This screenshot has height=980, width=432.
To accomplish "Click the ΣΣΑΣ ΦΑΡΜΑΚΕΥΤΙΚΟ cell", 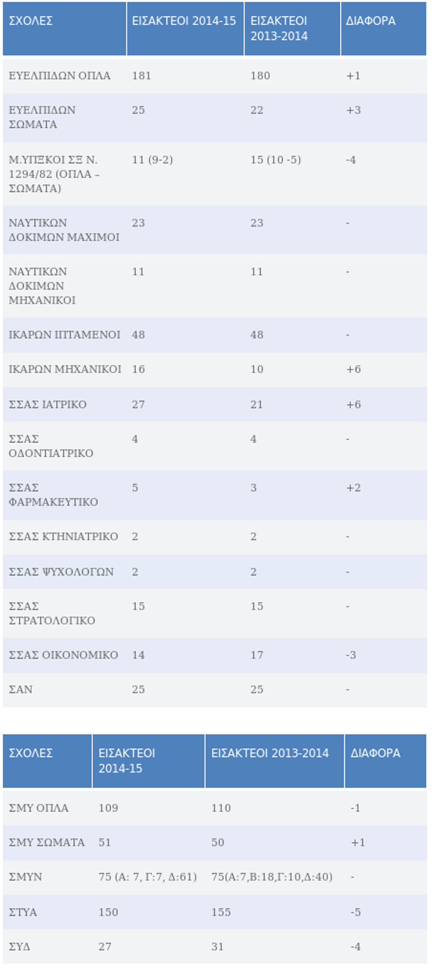I will [x=64, y=495].
